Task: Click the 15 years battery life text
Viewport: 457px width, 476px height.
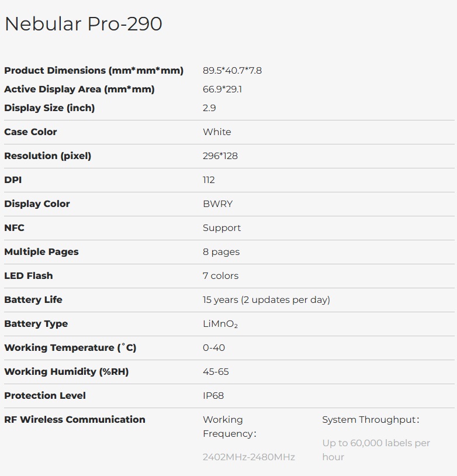Action: tap(266, 300)
